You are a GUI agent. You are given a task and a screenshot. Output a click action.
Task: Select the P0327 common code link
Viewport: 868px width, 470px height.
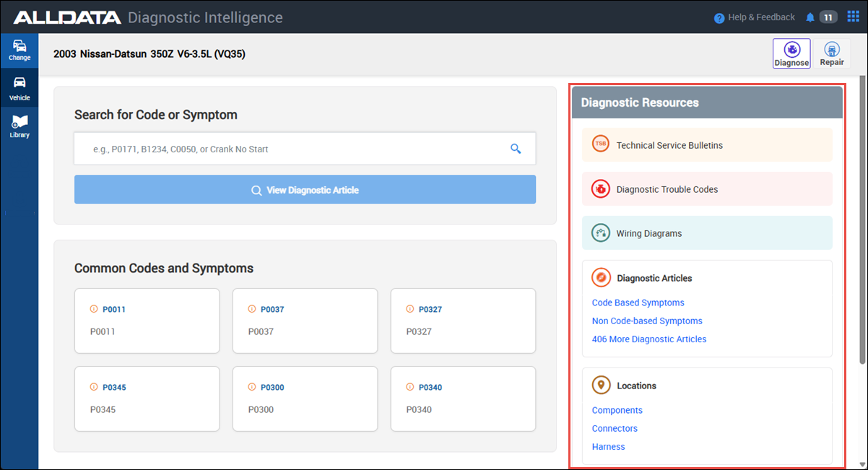tap(430, 309)
